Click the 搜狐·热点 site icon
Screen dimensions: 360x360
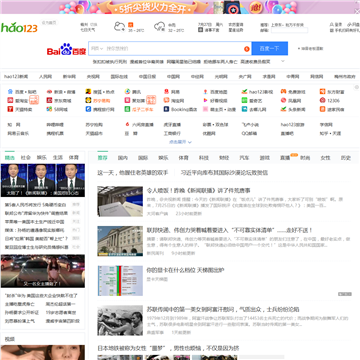[88, 91]
